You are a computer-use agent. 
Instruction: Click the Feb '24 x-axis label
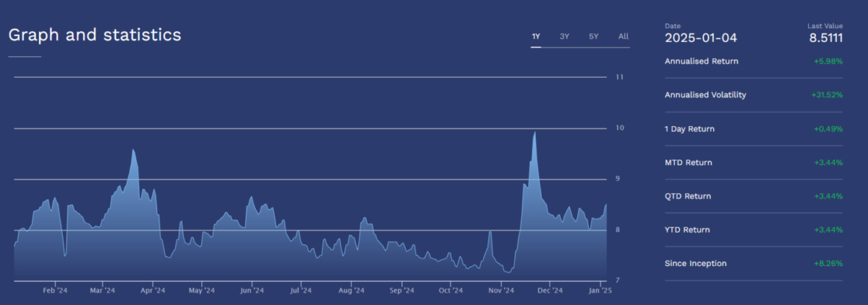pos(55,291)
